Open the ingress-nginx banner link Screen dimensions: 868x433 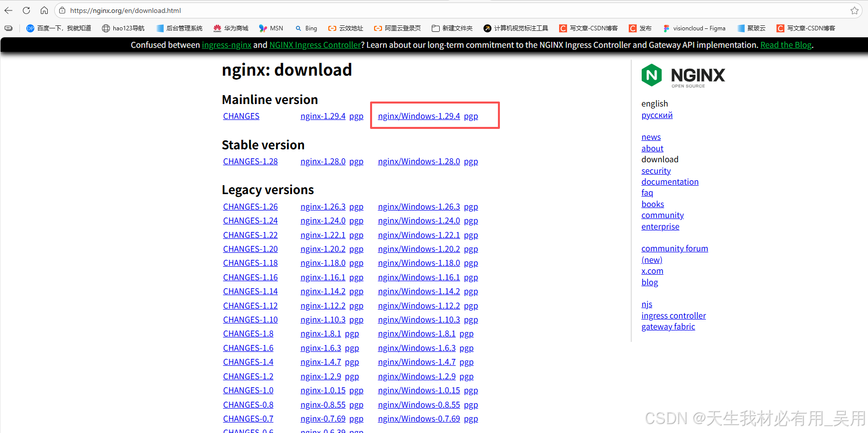pyautogui.click(x=226, y=45)
